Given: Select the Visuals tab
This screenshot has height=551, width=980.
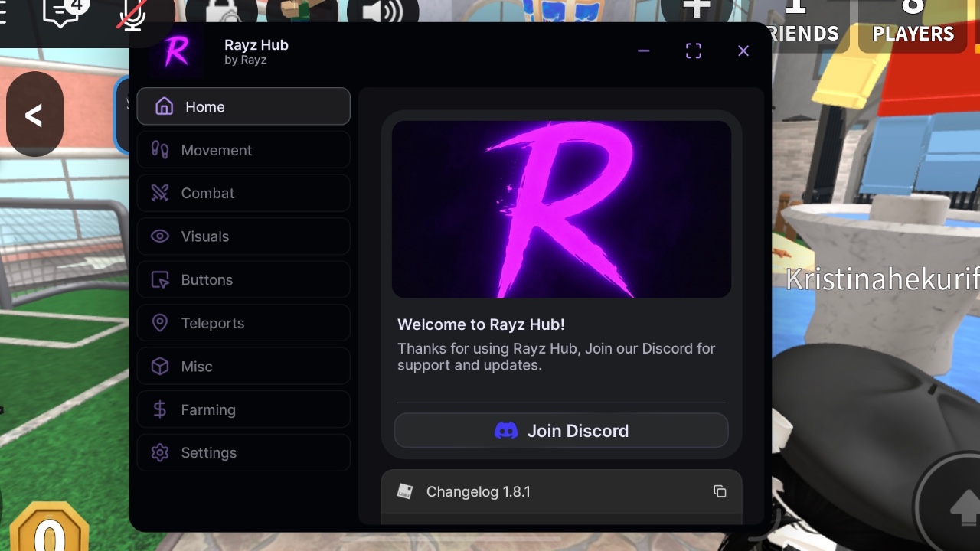Looking at the screenshot, I should [x=243, y=236].
